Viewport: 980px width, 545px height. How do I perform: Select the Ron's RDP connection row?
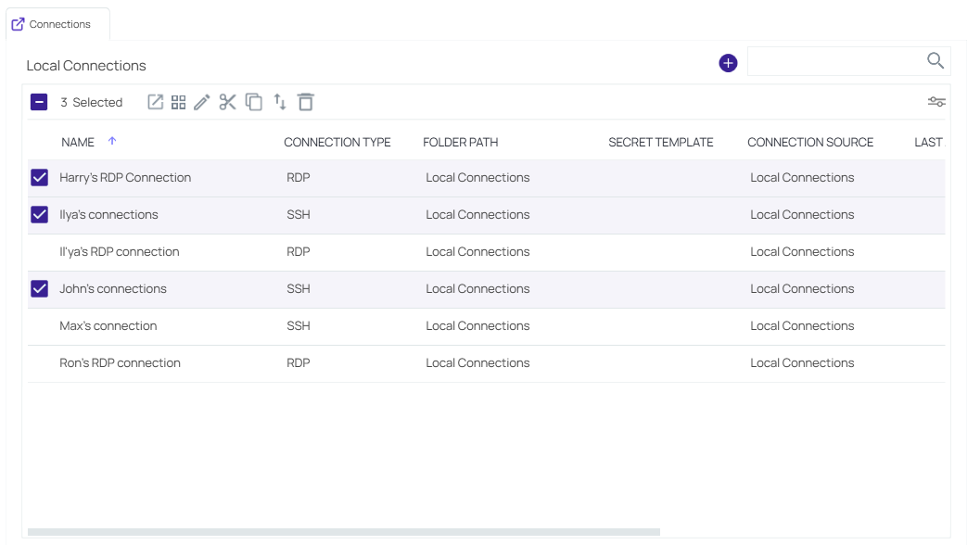[x=39, y=362]
